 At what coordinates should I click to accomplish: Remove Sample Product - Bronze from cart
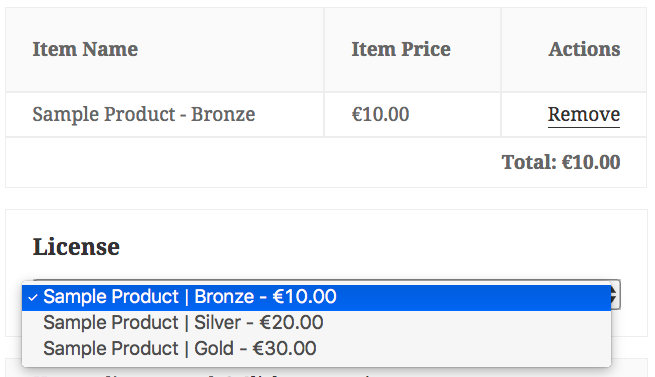pyautogui.click(x=584, y=114)
